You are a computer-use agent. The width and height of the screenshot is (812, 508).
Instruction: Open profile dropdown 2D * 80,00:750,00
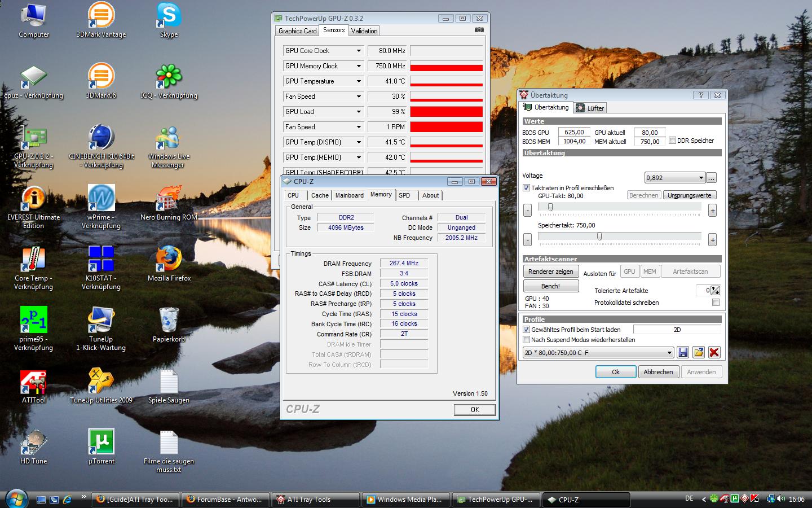(x=598, y=353)
